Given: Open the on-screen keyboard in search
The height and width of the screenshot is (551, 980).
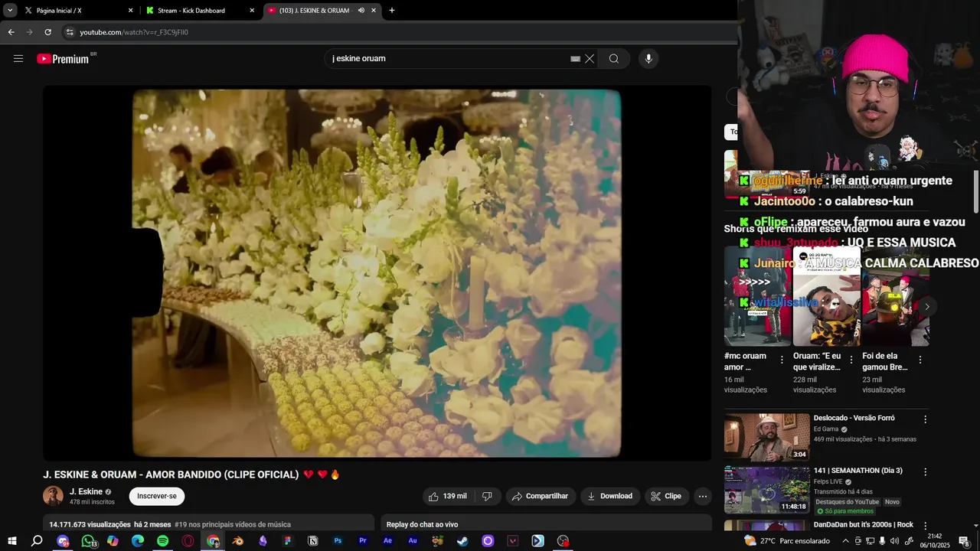Looking at the screenshot, I should pyautogui.click(x=575, y=59).
